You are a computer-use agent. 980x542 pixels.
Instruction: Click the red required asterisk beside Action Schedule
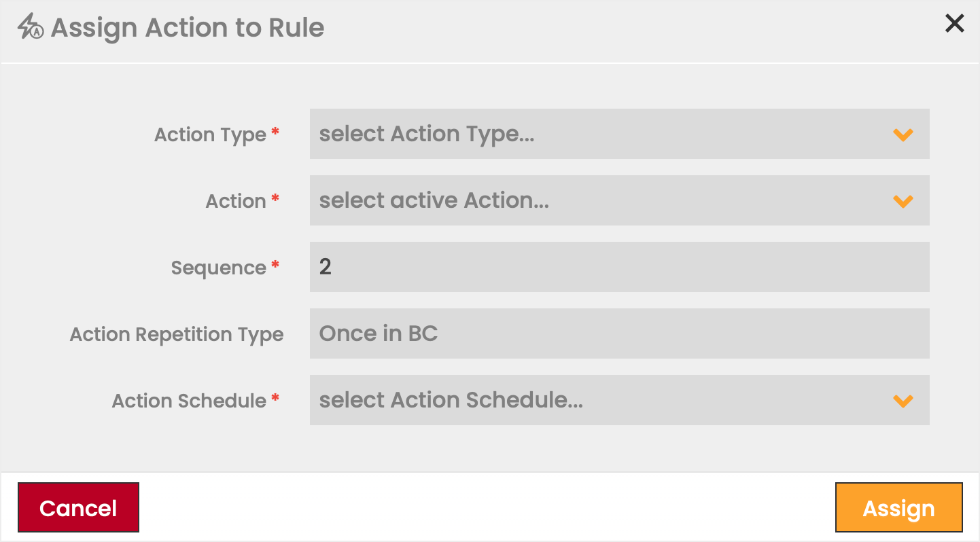[x=275, y=399]
